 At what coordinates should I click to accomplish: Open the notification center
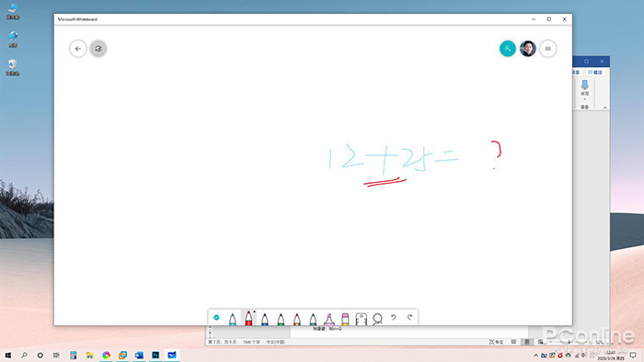coord(633,356)
